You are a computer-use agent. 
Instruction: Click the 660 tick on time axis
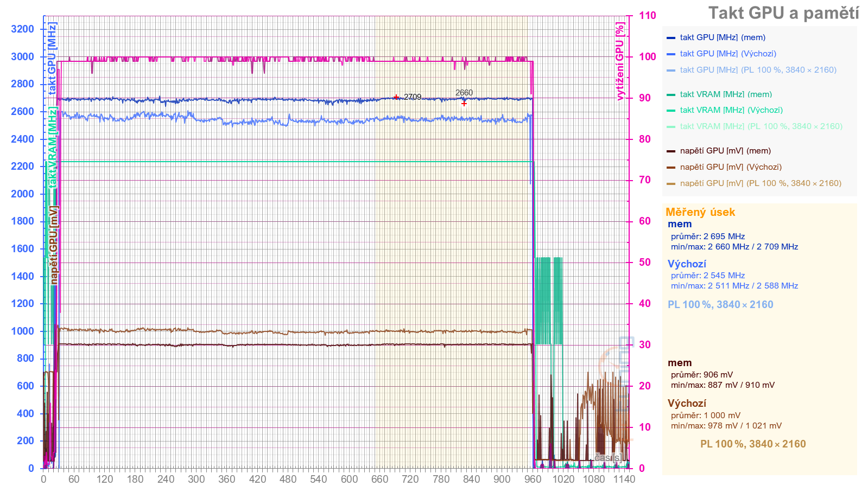click(379, 479)
